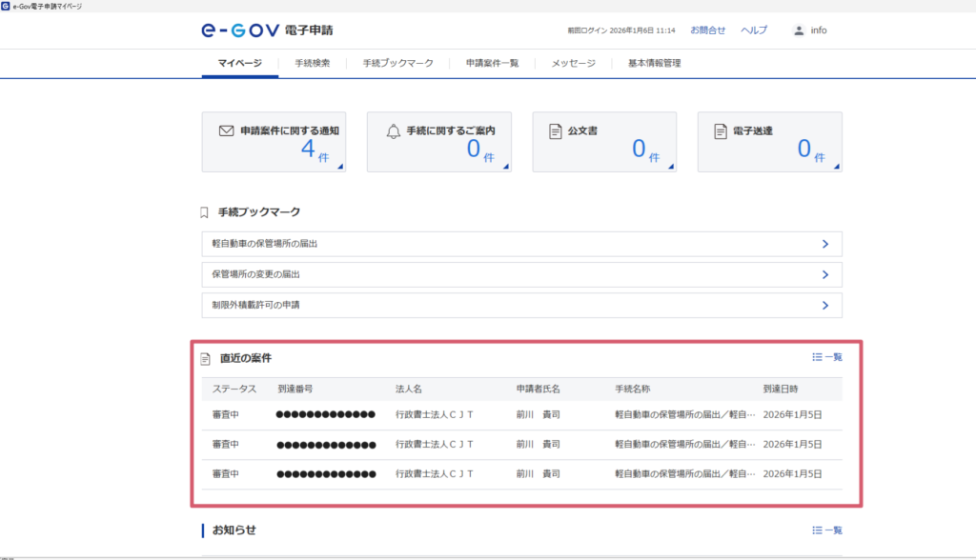Click the e-Gov電子申請 logo
Screen dimensions: 976x560
click(253, 30)
